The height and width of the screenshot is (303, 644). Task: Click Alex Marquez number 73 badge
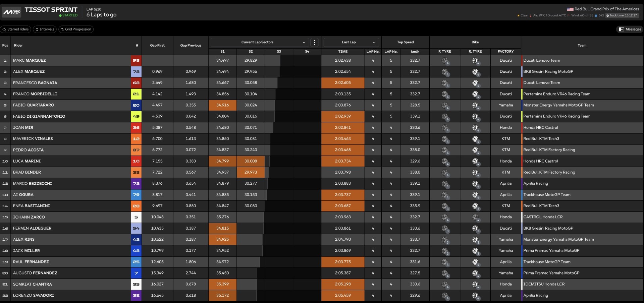point(136,72)
